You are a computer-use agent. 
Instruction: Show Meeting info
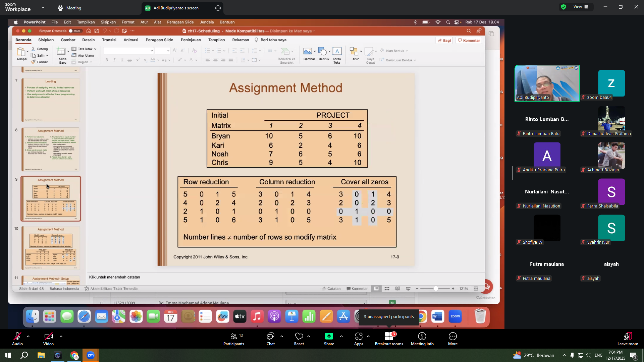pos(422,339)
